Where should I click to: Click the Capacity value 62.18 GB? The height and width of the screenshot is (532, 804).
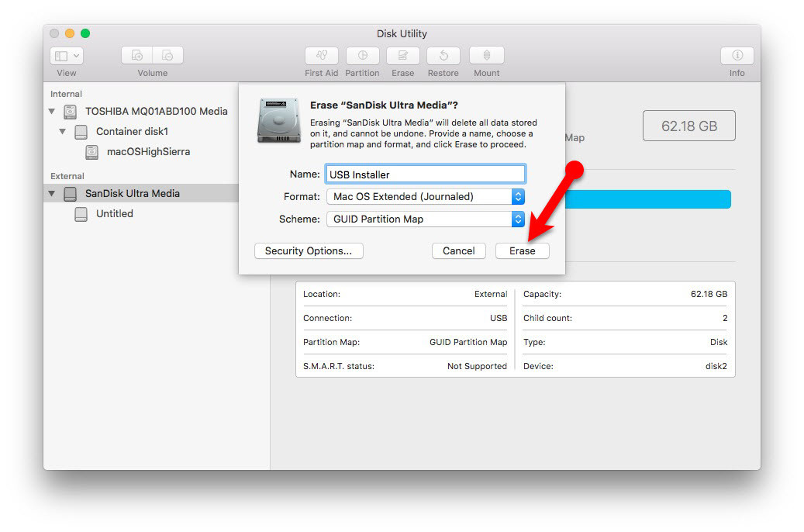click(709, 294)
